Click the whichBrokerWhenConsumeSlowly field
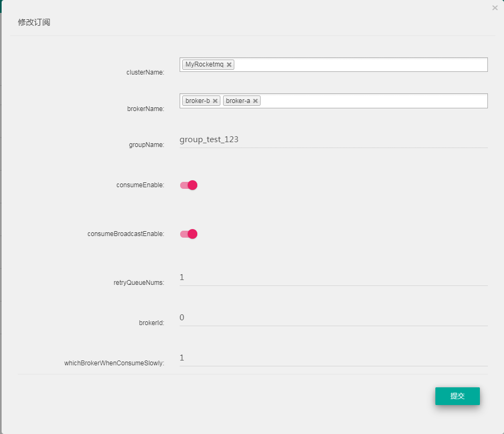 point(333,358)
